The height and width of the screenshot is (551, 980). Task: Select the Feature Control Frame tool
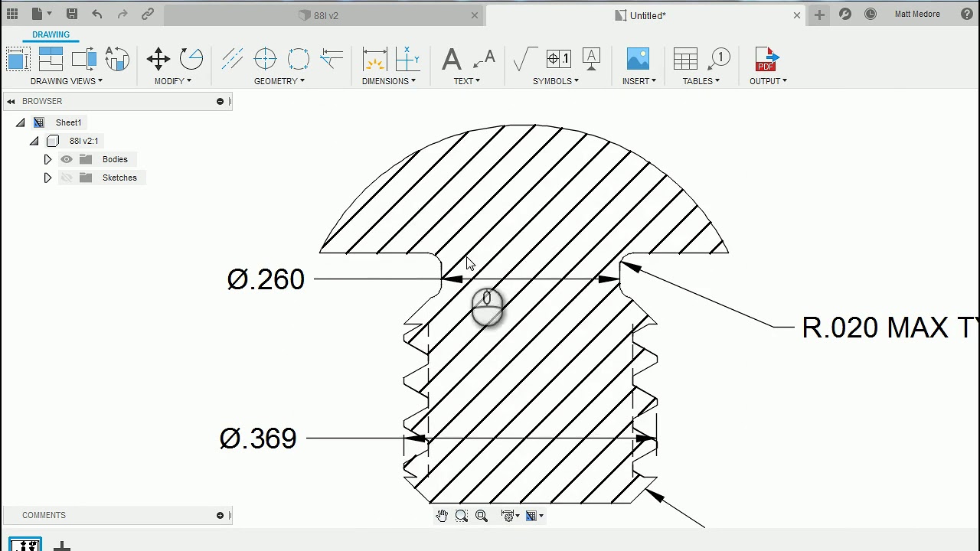click(558, 59)
